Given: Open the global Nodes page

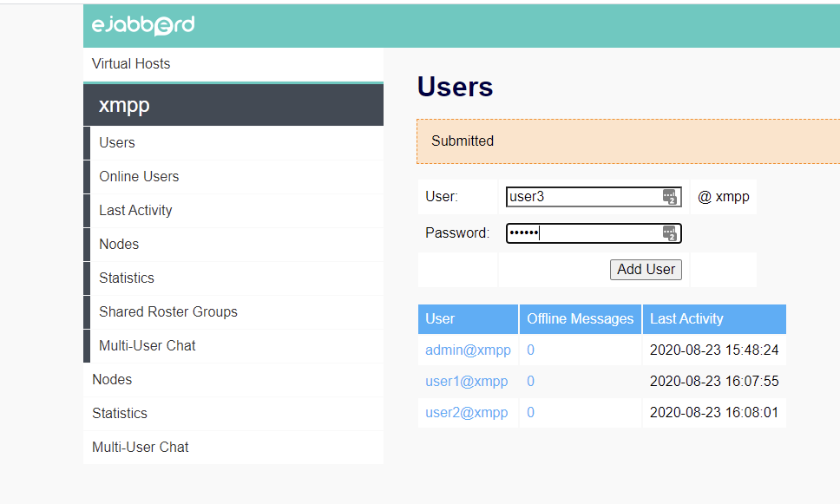Looking at the screenshot, I should click(x=111, y=379).
